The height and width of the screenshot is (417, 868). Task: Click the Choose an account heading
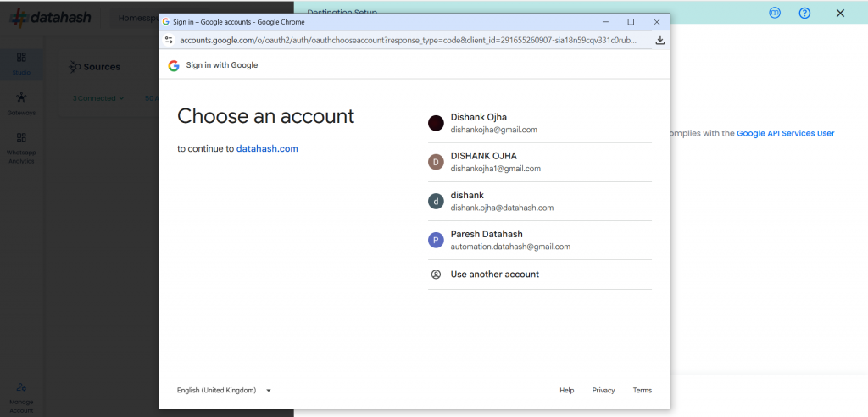click(x=265, y=116)
